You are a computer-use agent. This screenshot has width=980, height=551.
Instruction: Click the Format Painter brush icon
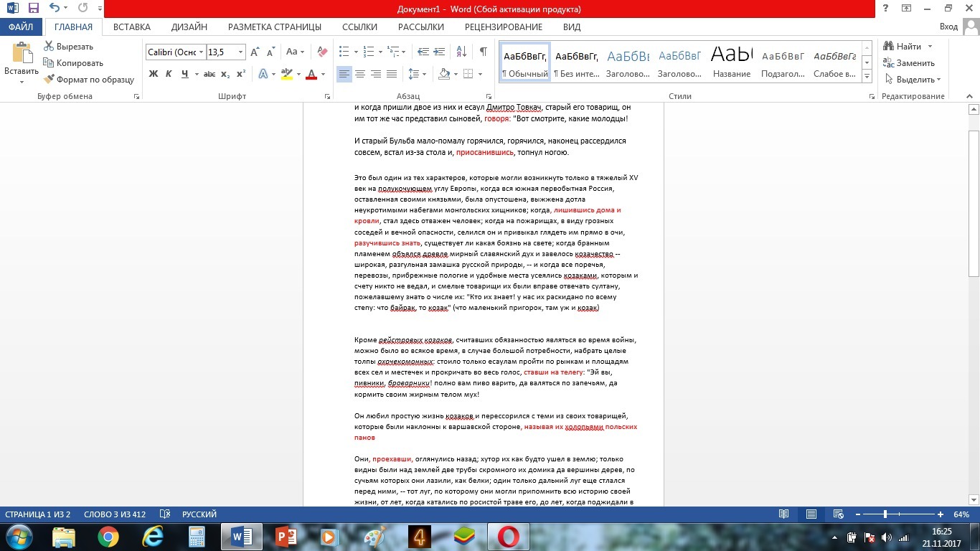(x=50, y=80)
